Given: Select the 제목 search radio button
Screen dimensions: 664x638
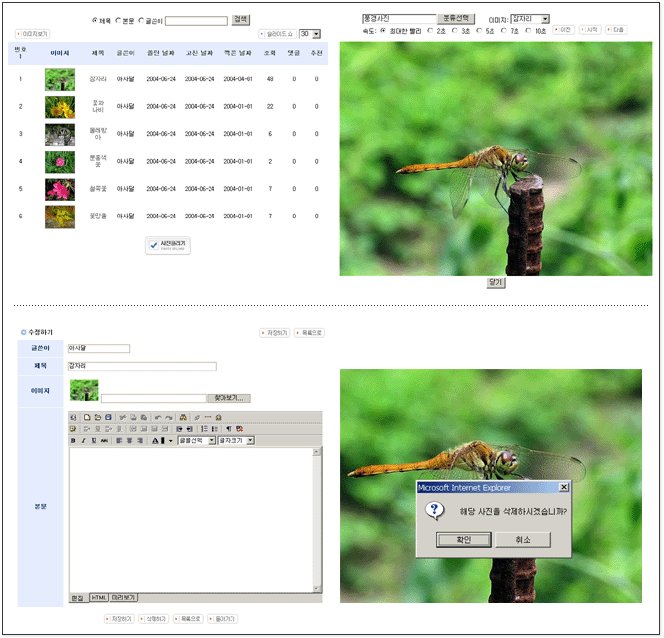Looking at the screenshot, I should click(x=95, y=20).
